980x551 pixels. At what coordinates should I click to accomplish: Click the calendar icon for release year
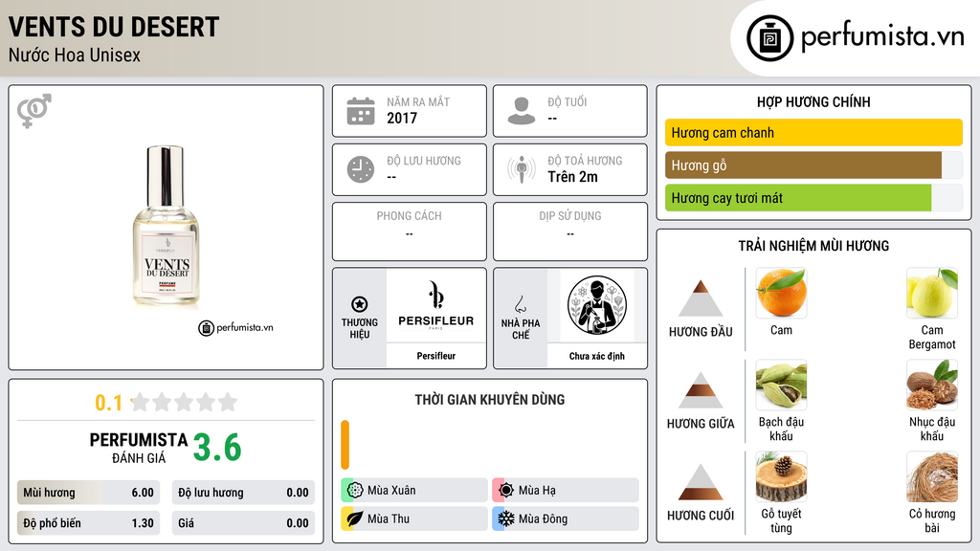pos(361,111)
